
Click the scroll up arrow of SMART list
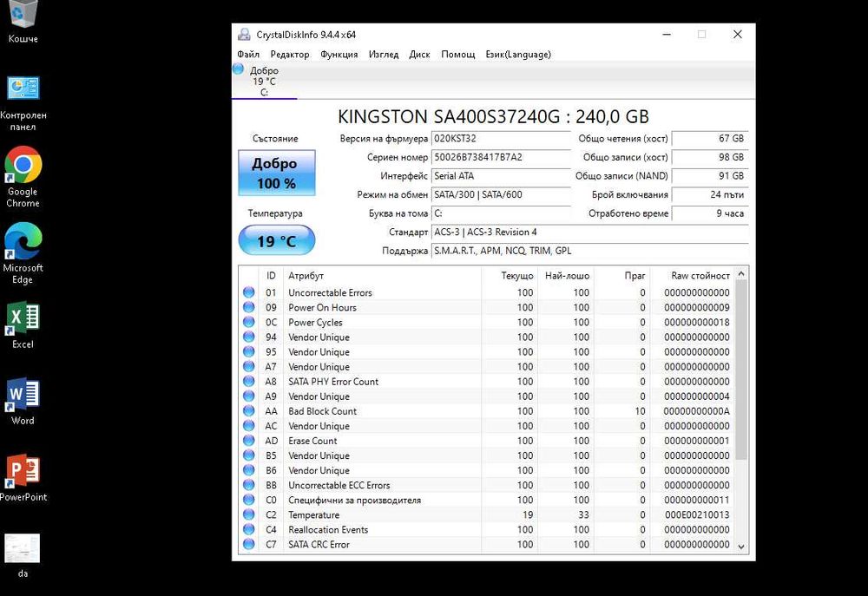coord(741,273)
